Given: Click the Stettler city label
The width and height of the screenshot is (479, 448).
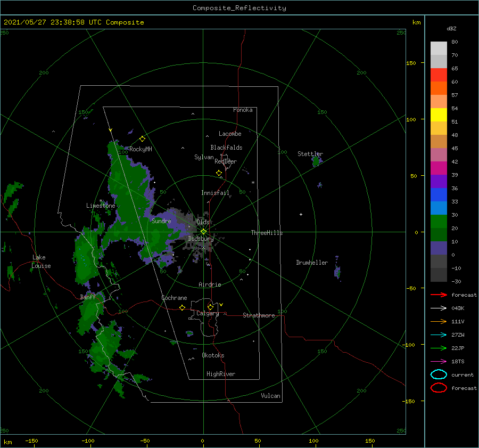Looking at the screenshot, I should 310,154.
